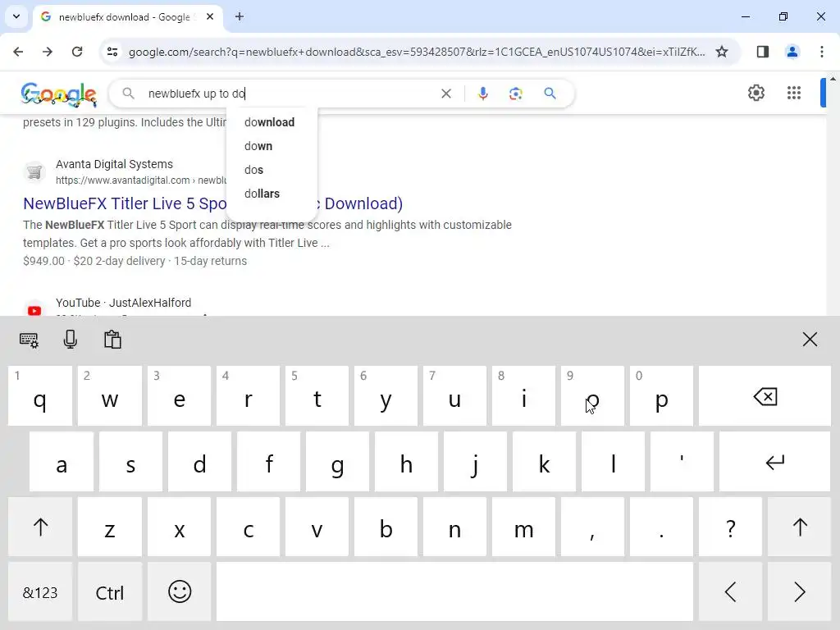This screenshot has height=630, width=840.
Task: Click the address bar URL
Action: point(416,52)
